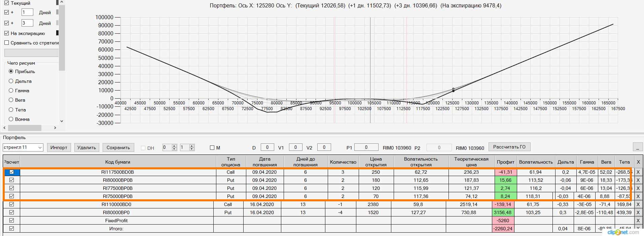The width and height of the screenshot is (644, 236).
Task: Select the Дельта radio button
Action: (x=11, y=81)
